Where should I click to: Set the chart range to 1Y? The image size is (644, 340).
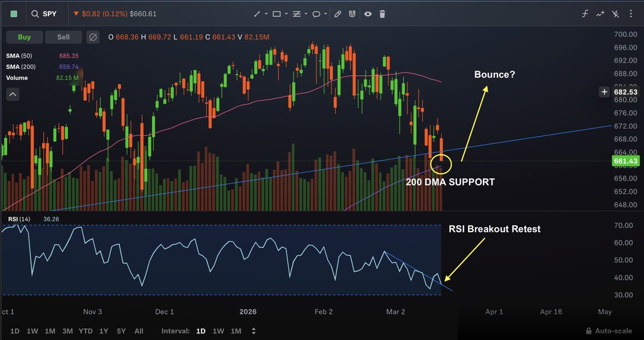point(104,331)
